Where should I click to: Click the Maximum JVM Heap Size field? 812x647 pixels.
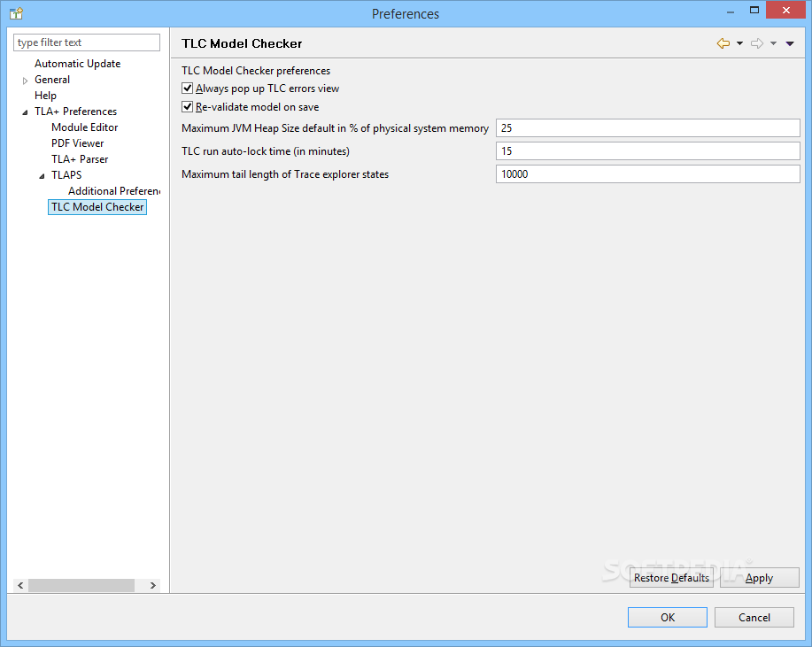point(648,127)
